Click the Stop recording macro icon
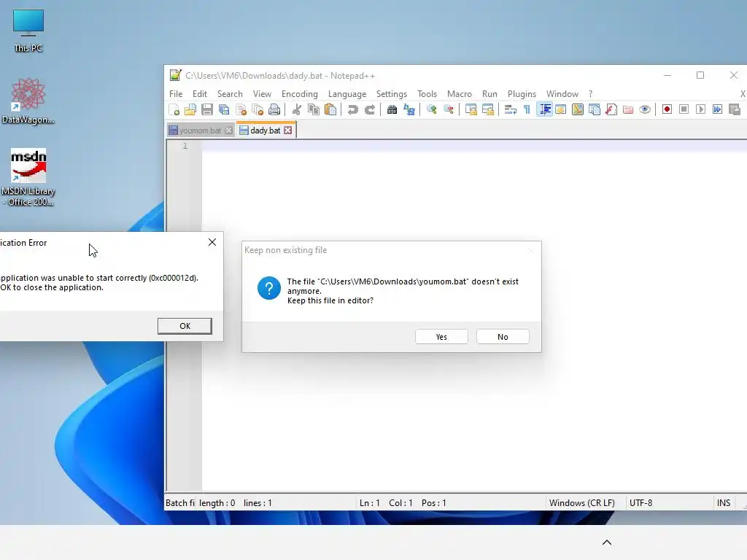Image resolution: width=747 pixels, height=560 pixels. (684, 109)
